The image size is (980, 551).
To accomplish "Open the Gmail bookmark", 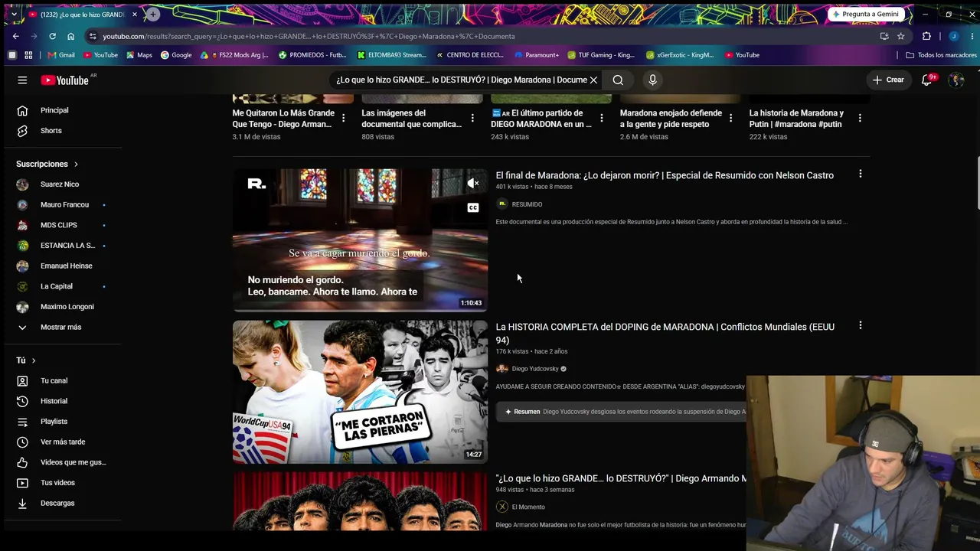I will click(61, 55).
